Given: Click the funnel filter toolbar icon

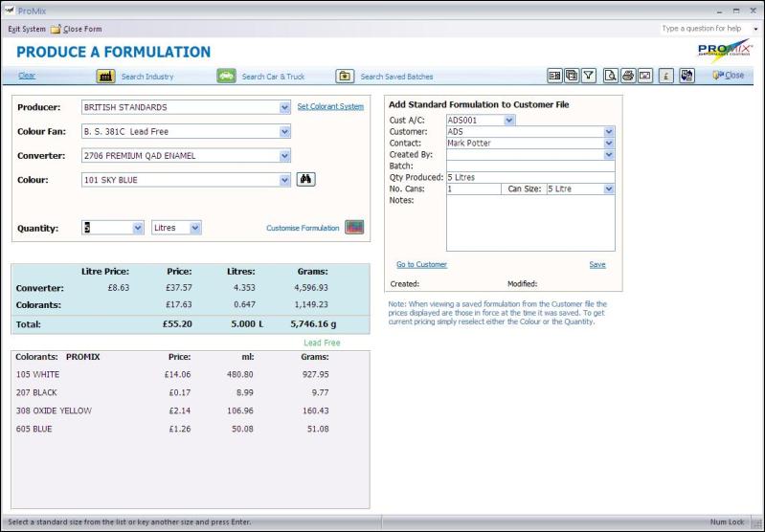Looking at the screenshot, I should tap(589, 76).
